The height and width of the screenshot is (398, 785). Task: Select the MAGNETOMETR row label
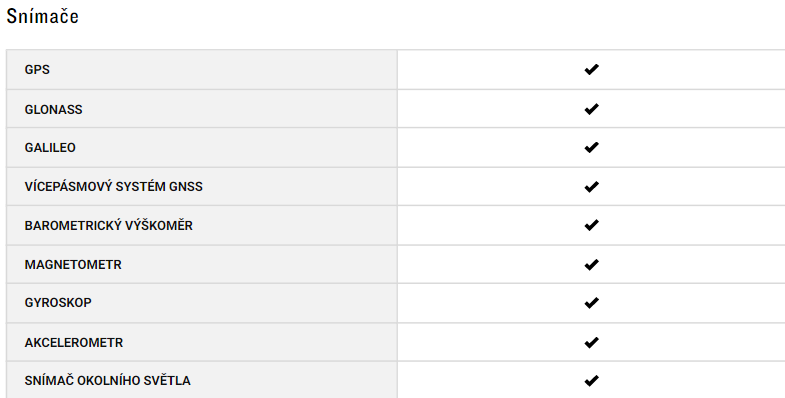[73, 264]
